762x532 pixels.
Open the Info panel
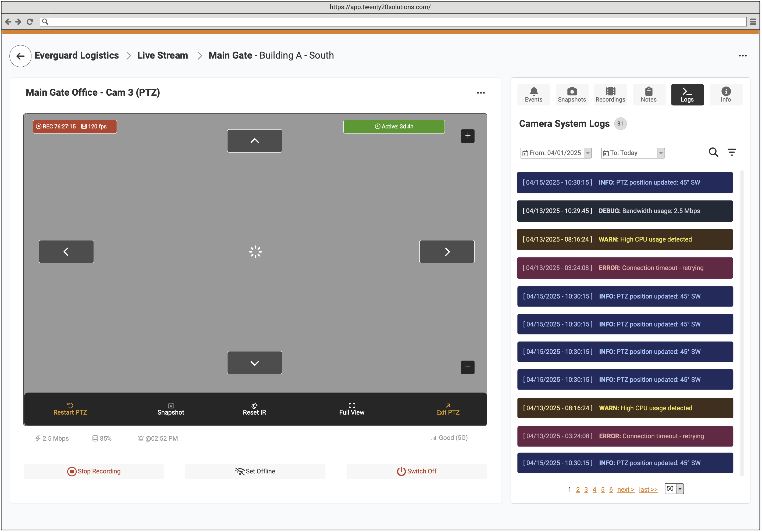click(726, 95)
